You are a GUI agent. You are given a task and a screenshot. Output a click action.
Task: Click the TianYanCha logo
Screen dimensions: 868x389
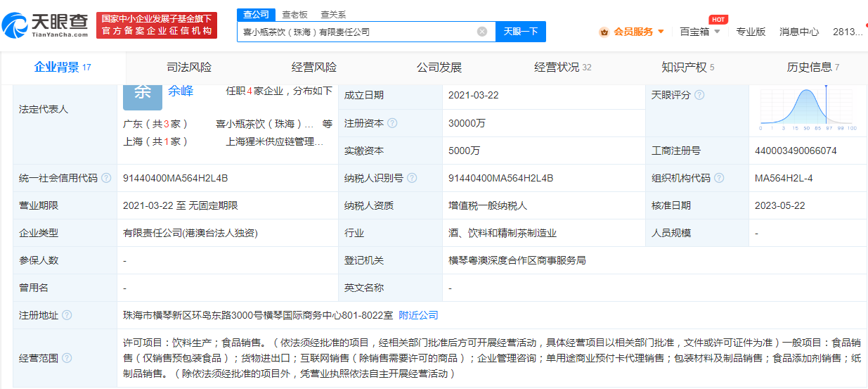46,25
